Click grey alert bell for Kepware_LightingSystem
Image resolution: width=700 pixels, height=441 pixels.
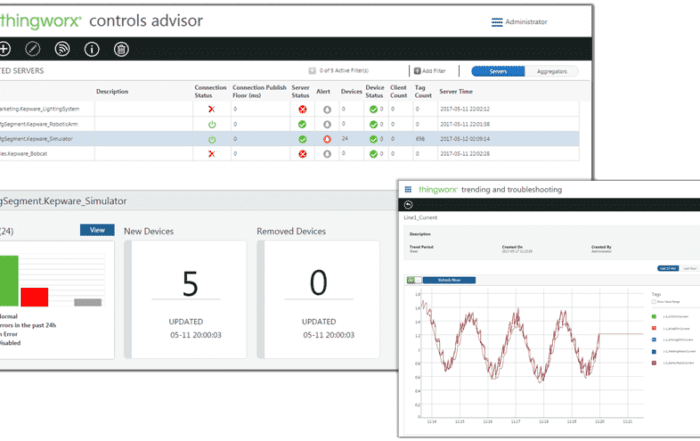[327, 109]
